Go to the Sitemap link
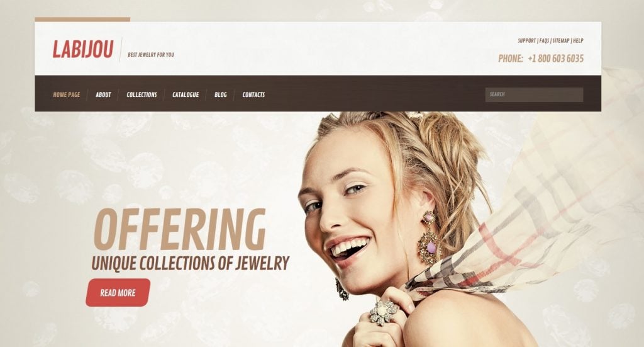This screenshot has width=644, height=347. (x=560, y=41)
